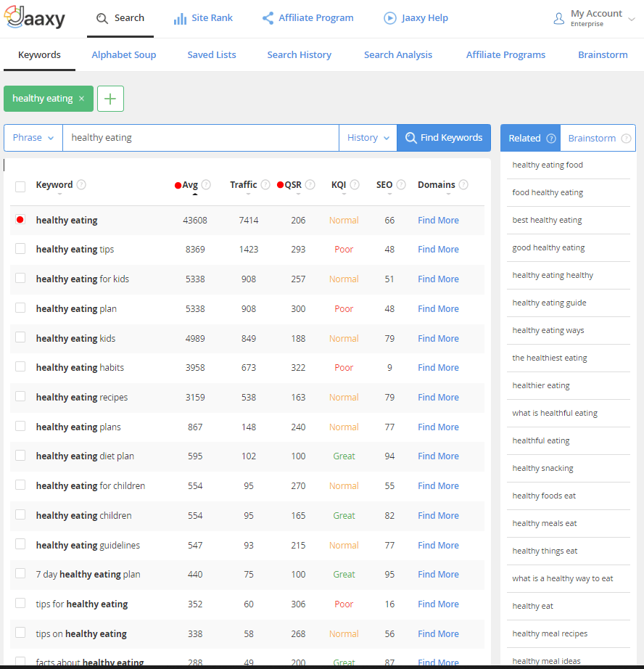Switch to the Alphabet Soup tab
Viewport: 644px width, 669px height.
coord(124,55)
